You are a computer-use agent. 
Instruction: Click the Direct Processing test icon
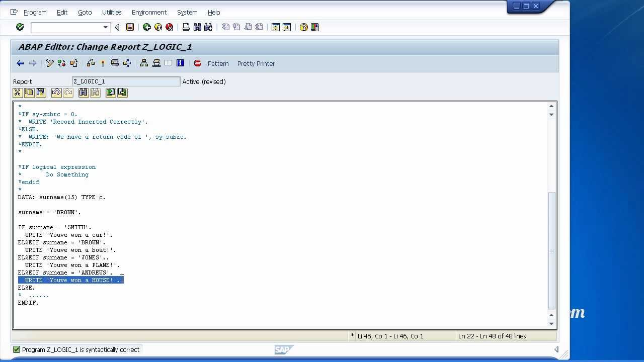tap(115, 63)
